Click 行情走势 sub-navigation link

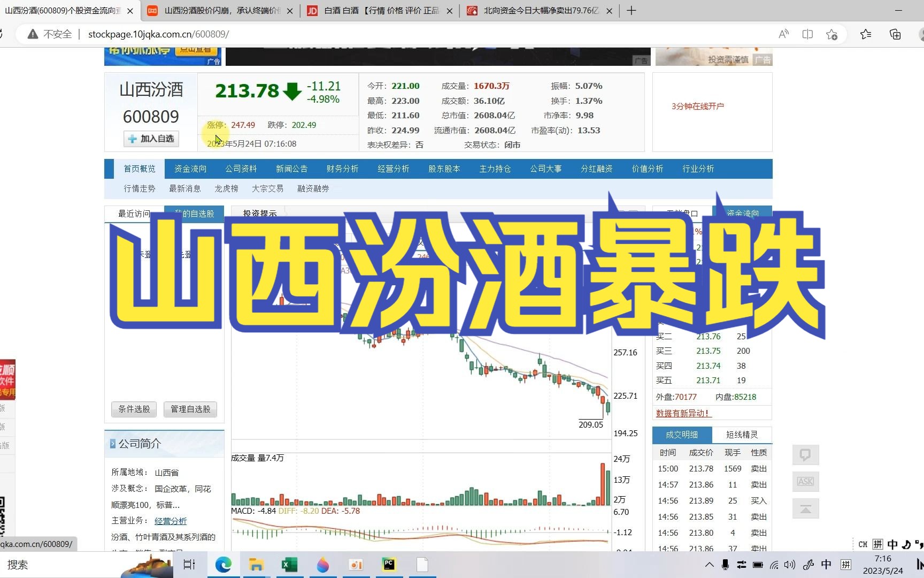point(140,188)
